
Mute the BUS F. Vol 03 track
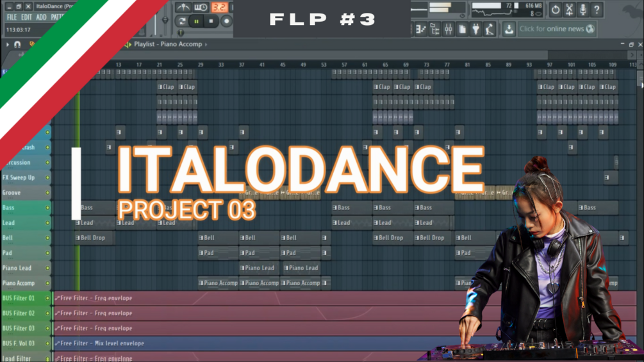[x=47, y=343]
